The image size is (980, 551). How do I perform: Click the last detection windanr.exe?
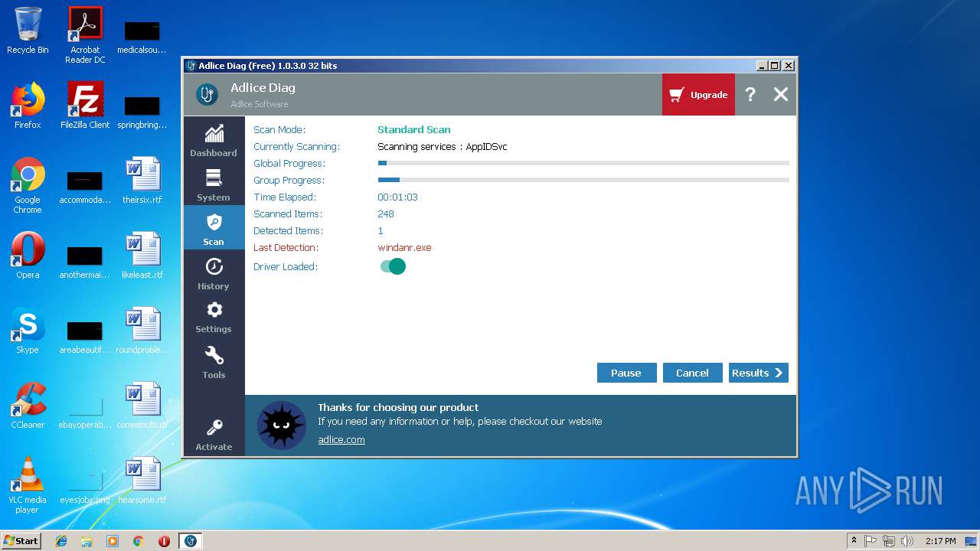point(404,248)
